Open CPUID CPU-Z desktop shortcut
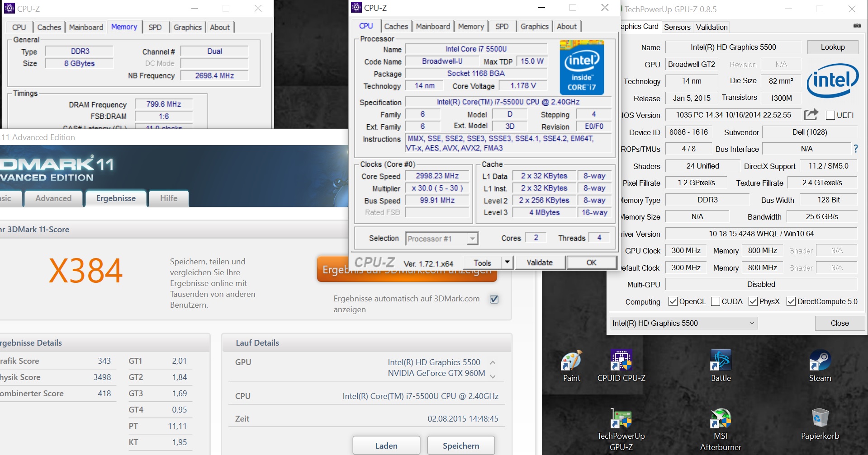Screen dimensions: 868x455 [x=621, y=366]
